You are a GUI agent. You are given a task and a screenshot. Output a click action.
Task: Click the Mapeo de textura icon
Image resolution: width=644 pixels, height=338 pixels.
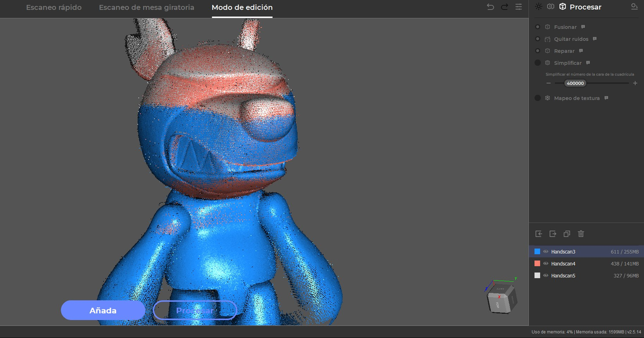point(547,98)
